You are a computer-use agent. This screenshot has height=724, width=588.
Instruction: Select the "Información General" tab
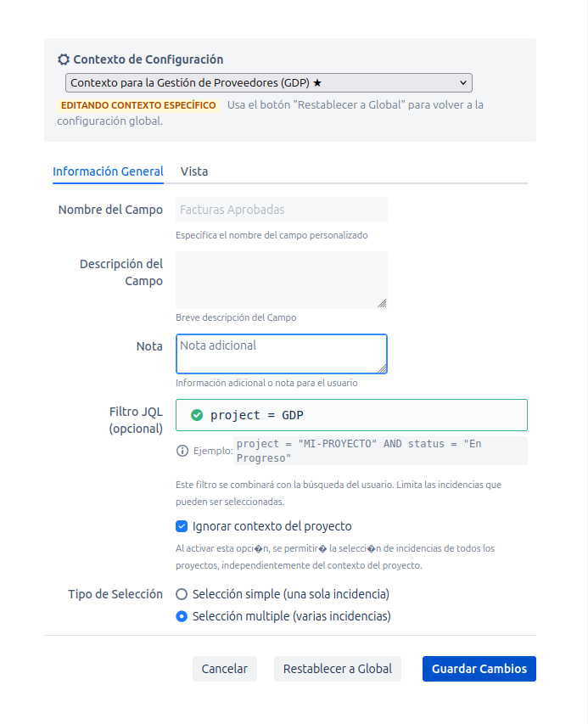tap(108, 171)
